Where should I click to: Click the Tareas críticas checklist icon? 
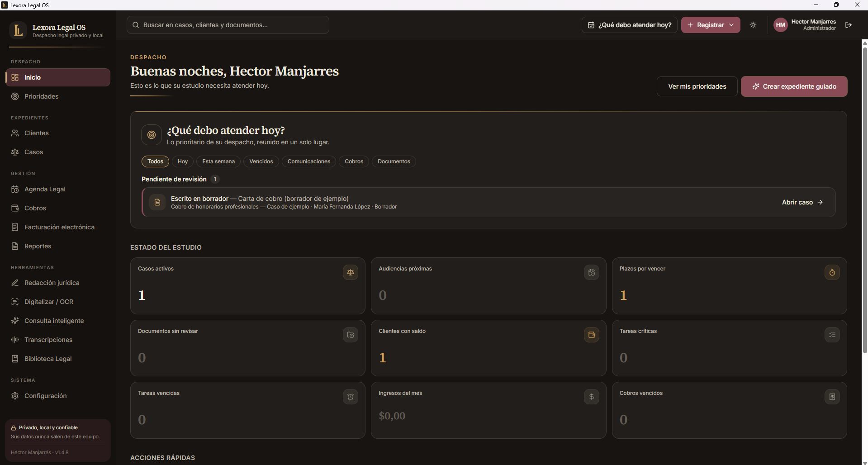[x=832, y=335]
